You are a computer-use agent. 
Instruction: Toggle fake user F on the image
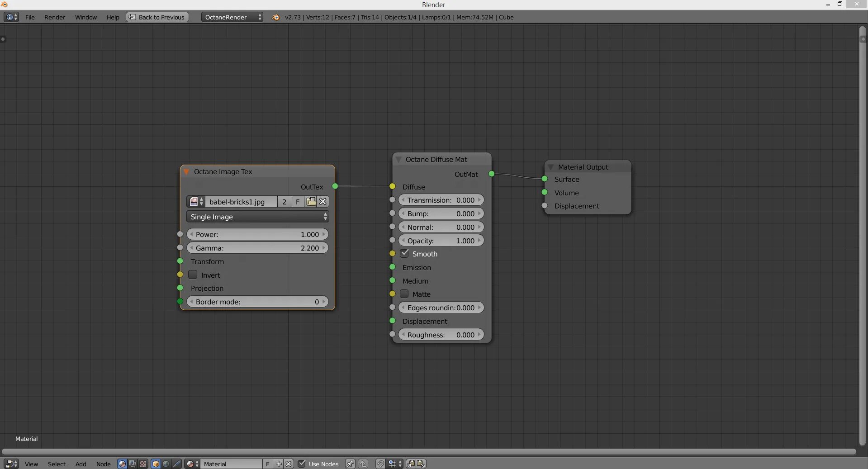pyautogui.click(x=298, y=202)
